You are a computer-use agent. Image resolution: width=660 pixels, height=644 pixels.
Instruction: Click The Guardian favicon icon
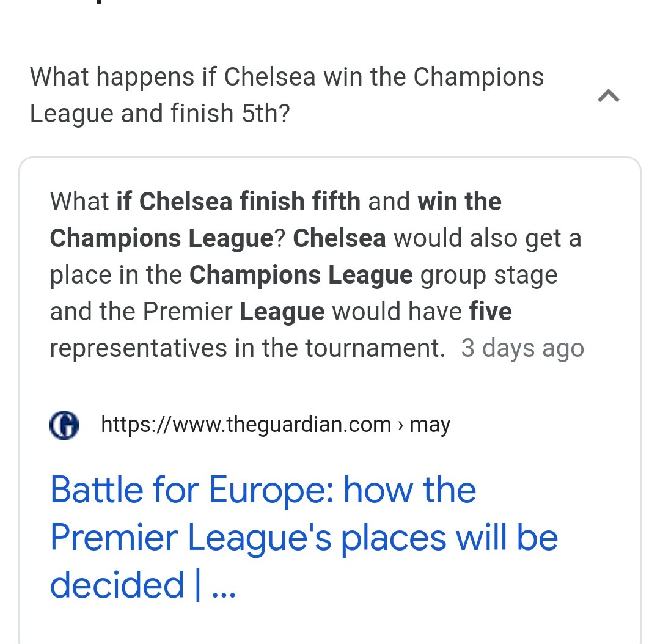pos(64,425)
